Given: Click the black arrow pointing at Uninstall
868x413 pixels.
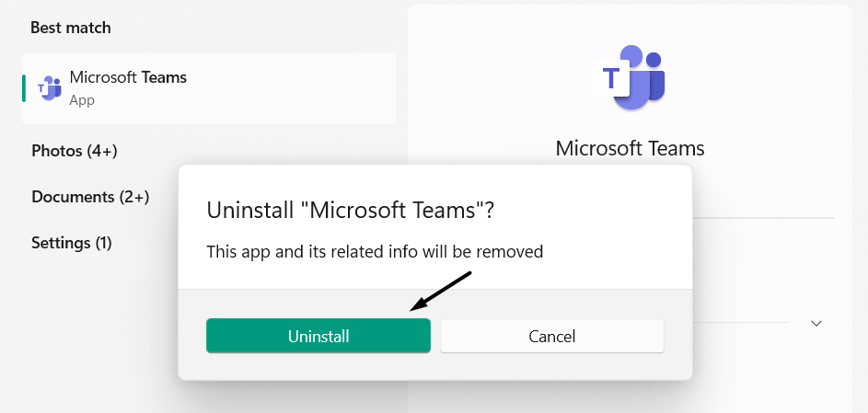Looking at the screenshot, I should click(x=442, y=292).
